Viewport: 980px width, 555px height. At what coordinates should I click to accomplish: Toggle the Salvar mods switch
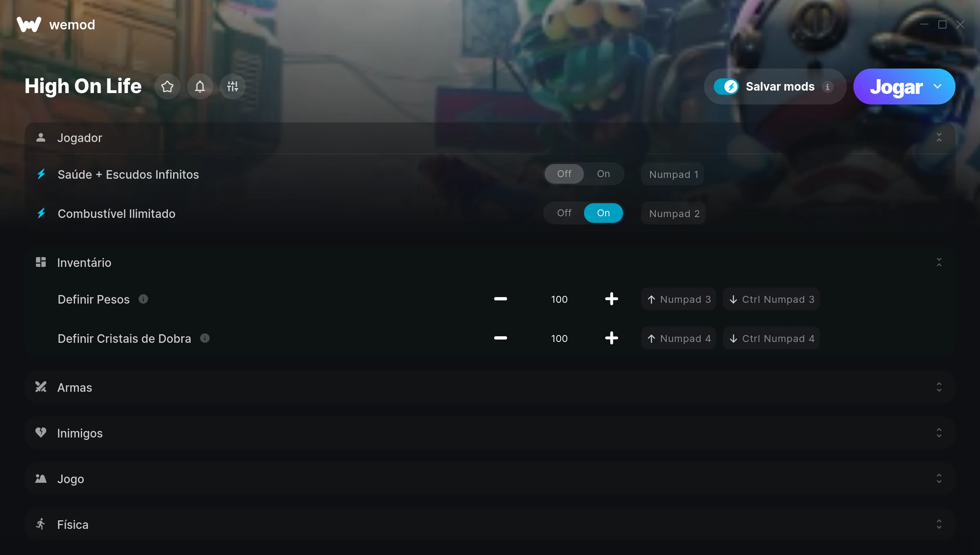point(726,87)
